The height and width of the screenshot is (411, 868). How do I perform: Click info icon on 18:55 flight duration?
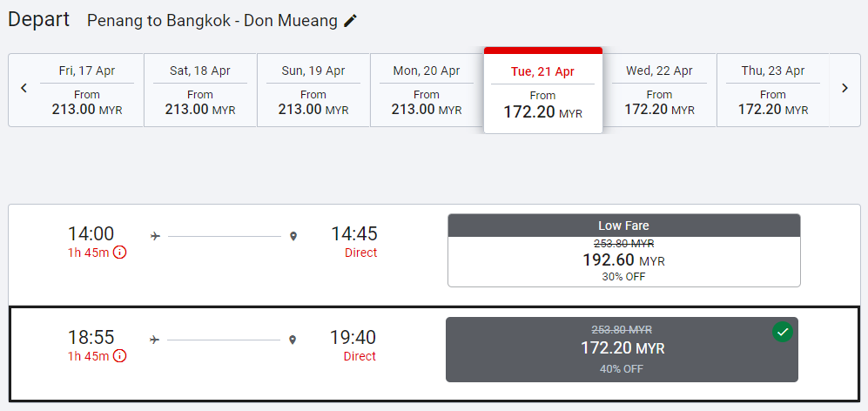coord(120,356)
